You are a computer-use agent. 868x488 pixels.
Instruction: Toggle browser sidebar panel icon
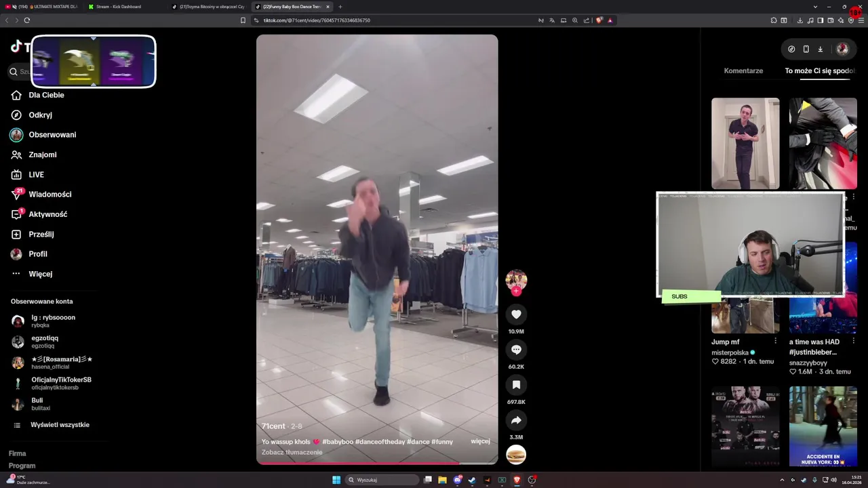pos(821,20)
